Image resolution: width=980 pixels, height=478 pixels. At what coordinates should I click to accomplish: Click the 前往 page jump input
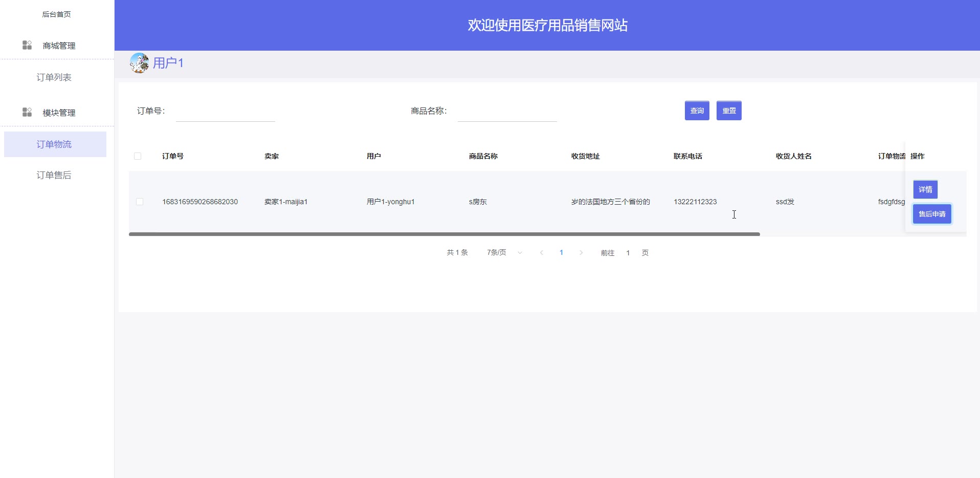click(x=628, y=253)
